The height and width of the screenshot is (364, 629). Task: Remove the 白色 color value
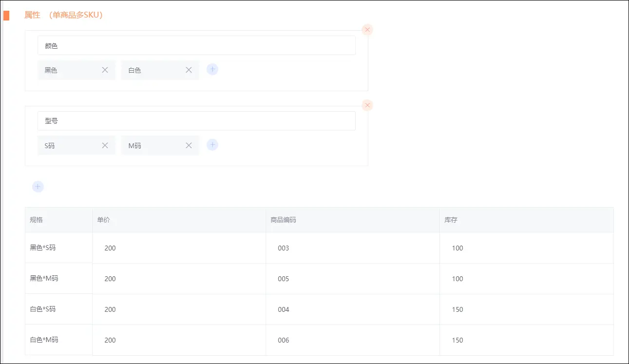[x=189, y=70]
